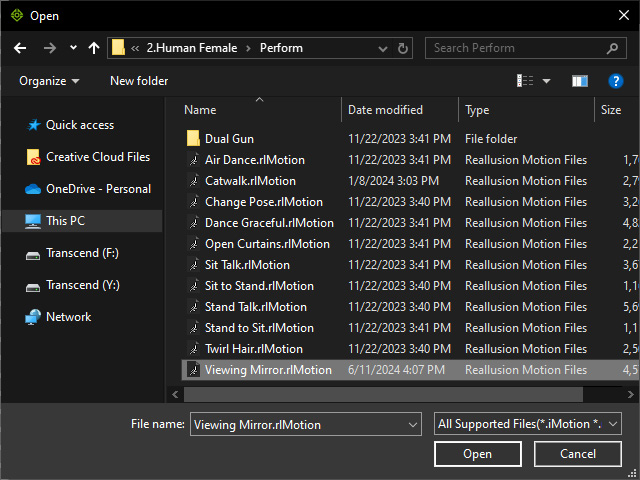Click the Search Perform field
This screenshot has height=480, width=640.
pyautogui.click(x=516, y=48)
